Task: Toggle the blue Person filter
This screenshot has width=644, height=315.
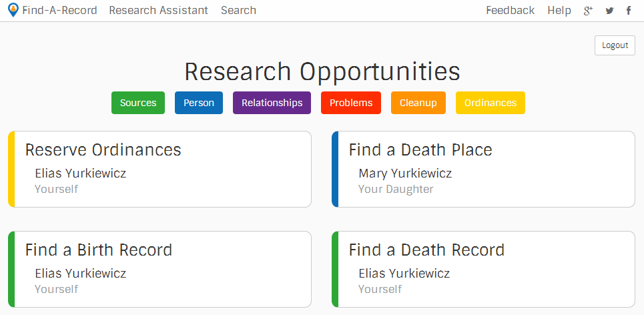Action: [199, 103]
